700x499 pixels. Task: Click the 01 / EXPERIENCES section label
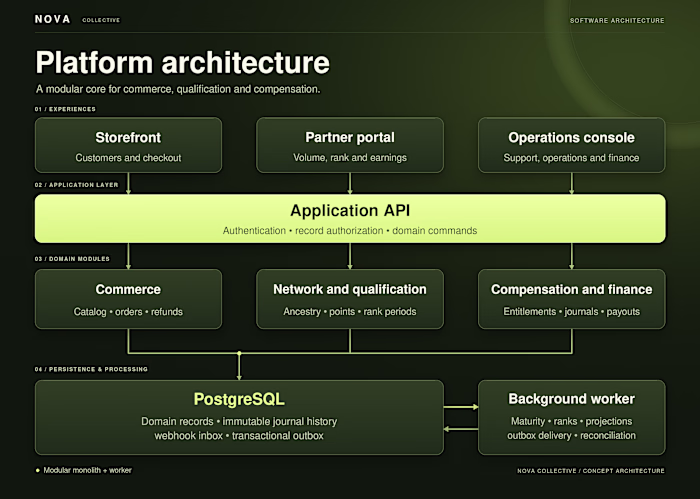tap(65, 109)
